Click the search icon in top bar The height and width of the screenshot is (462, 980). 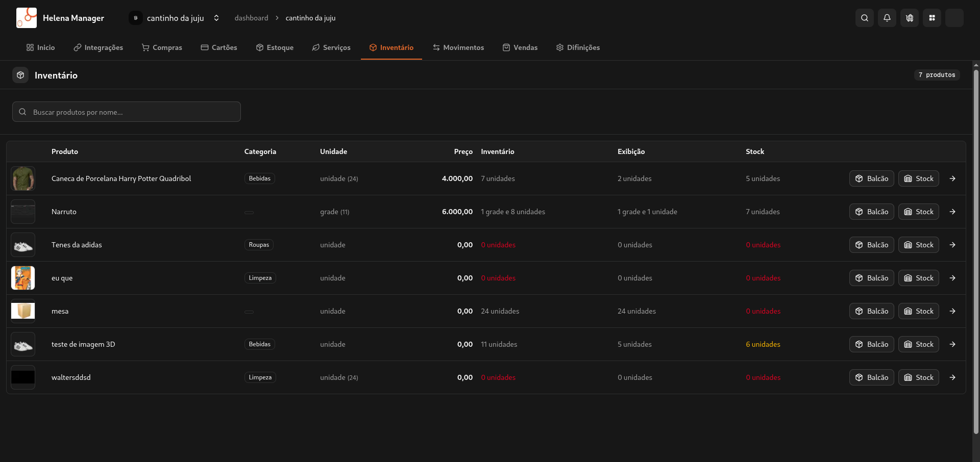click(864, 18)
